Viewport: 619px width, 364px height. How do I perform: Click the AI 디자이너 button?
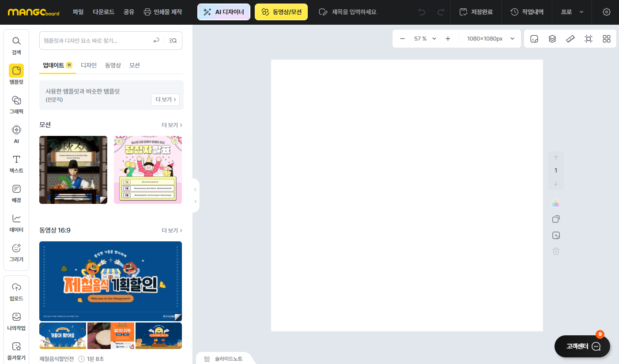tap(224, 12)
